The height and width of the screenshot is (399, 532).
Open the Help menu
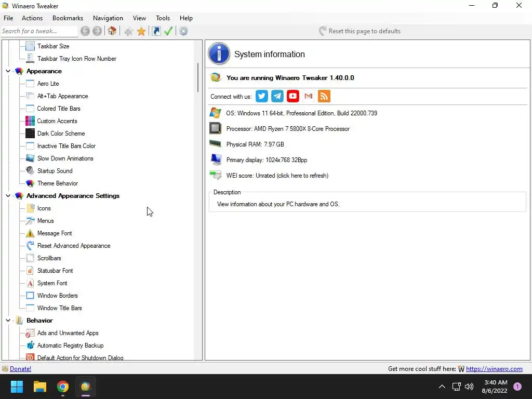tap(186, 18)
